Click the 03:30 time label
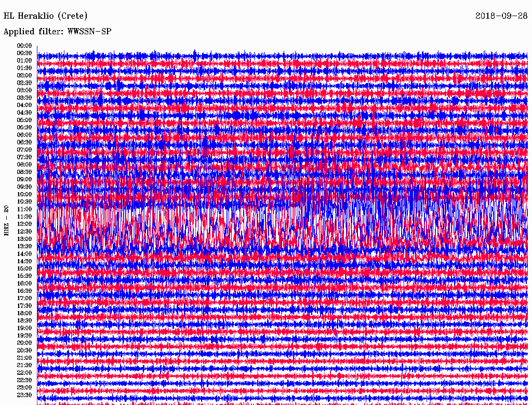The height and width of the screenshot is (405, 532). [24, 98]
